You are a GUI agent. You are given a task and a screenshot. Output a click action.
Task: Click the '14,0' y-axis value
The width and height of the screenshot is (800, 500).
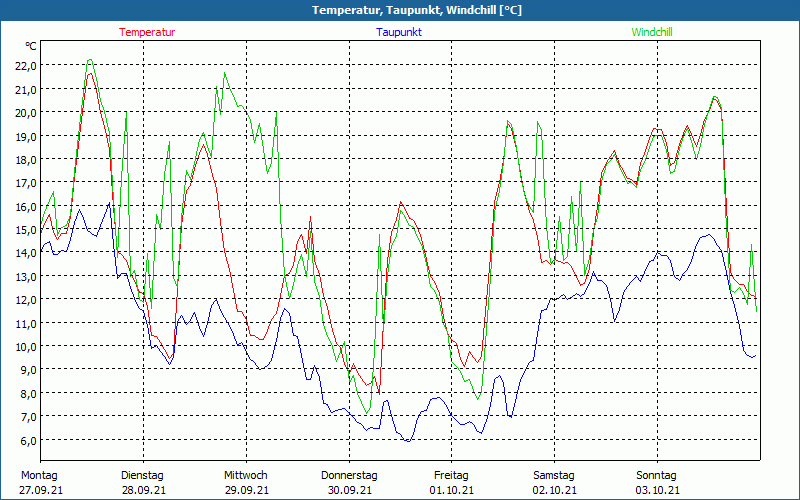point(26,253)
